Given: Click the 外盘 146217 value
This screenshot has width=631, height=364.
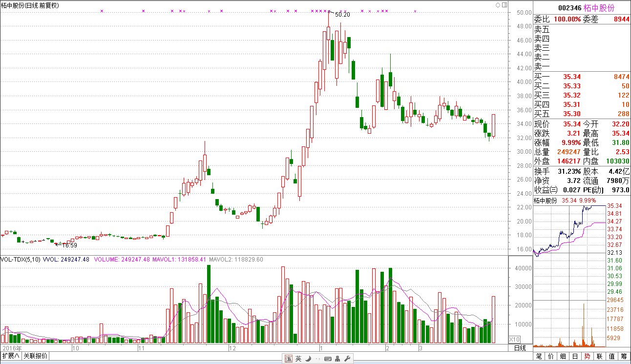Looking at the screenshot, I should [569, 161].
